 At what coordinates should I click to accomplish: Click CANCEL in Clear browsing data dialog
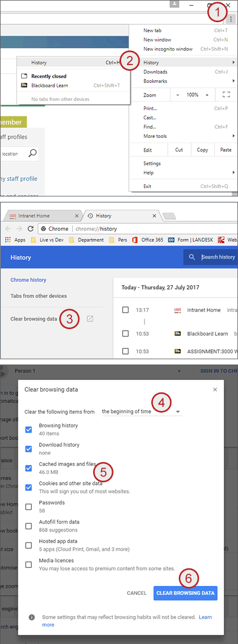136,593
